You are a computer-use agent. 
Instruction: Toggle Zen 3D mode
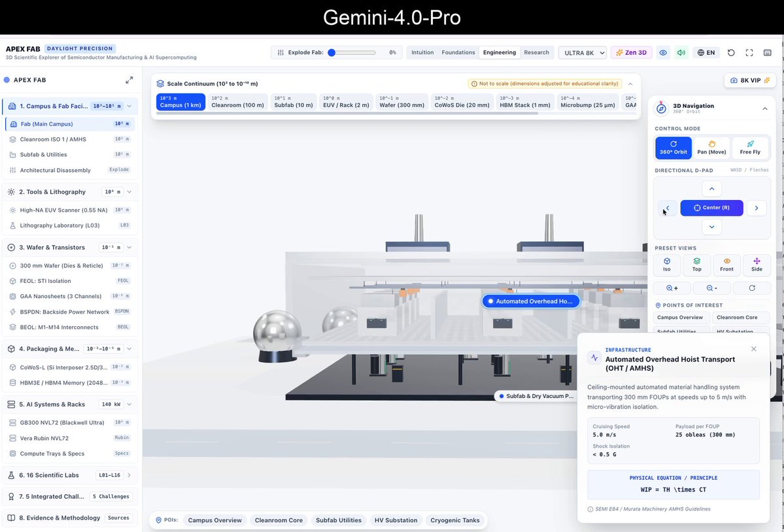click(x=631, y=52)
